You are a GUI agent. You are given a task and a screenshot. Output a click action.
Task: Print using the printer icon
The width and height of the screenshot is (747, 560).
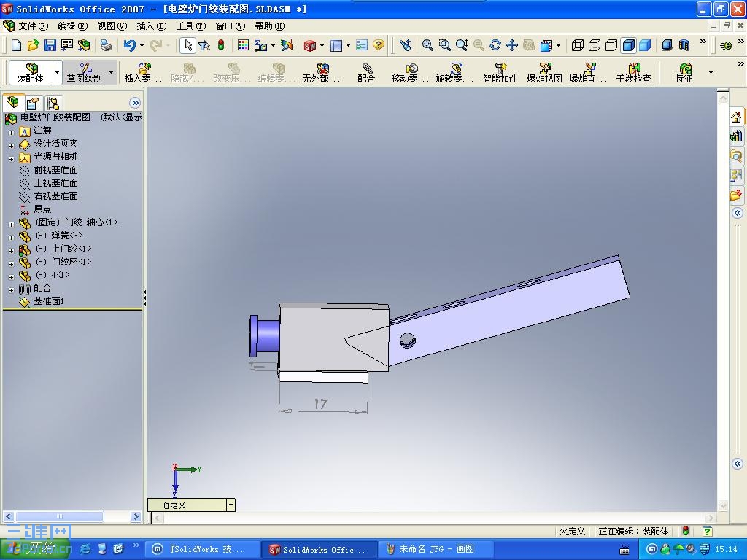pyautogui.click(x=106, y=45)
